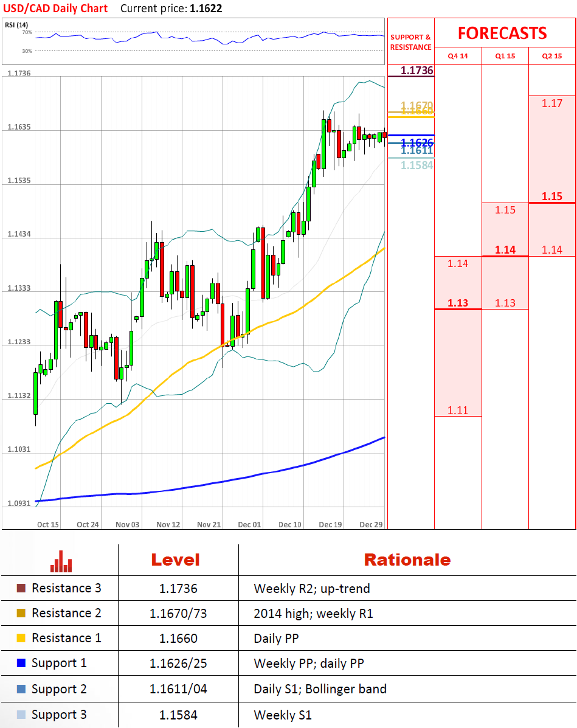Click the 1.1434 price axis label

point(19,234)
